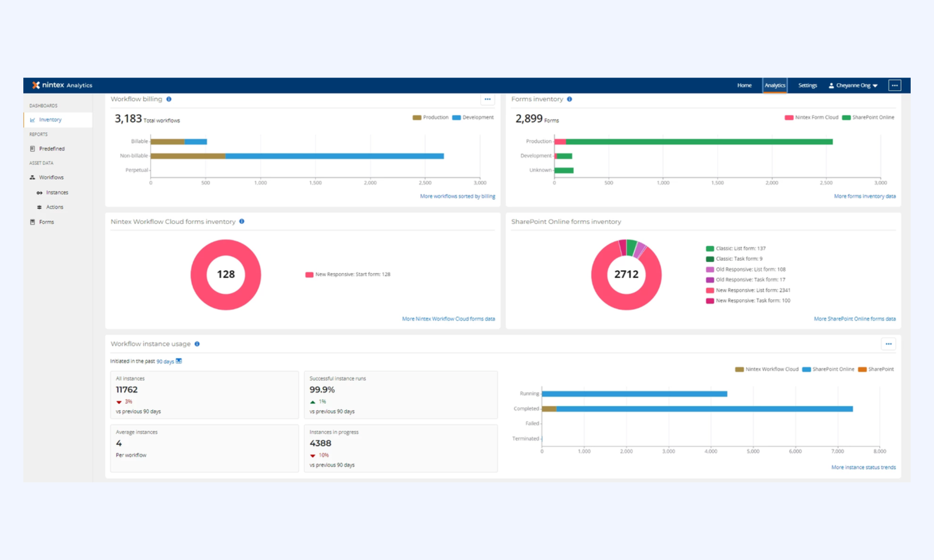Open More instance status trends link
This screenshot has width=934, height=560.
coord(863,468)
